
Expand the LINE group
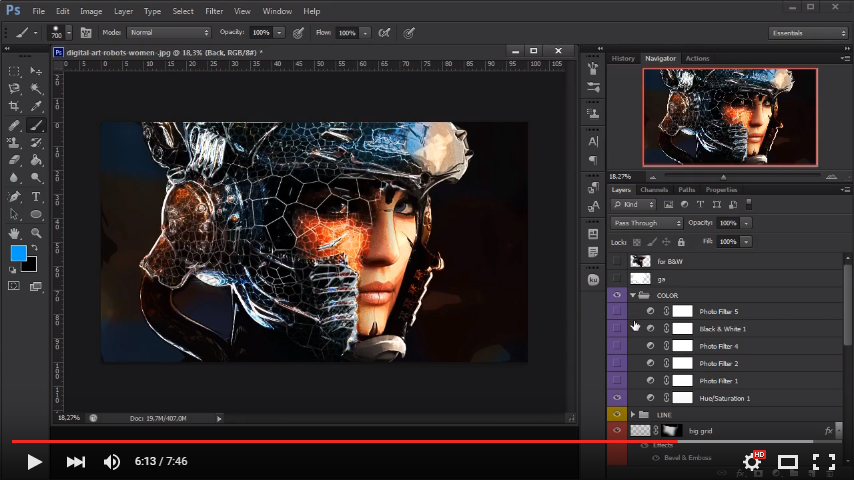tap(633, 415)
